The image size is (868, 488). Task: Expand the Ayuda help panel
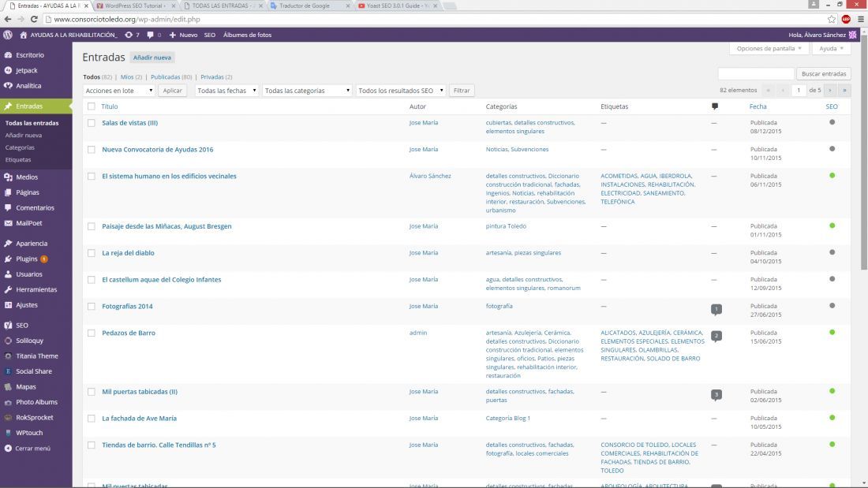[x=832, y=49]
